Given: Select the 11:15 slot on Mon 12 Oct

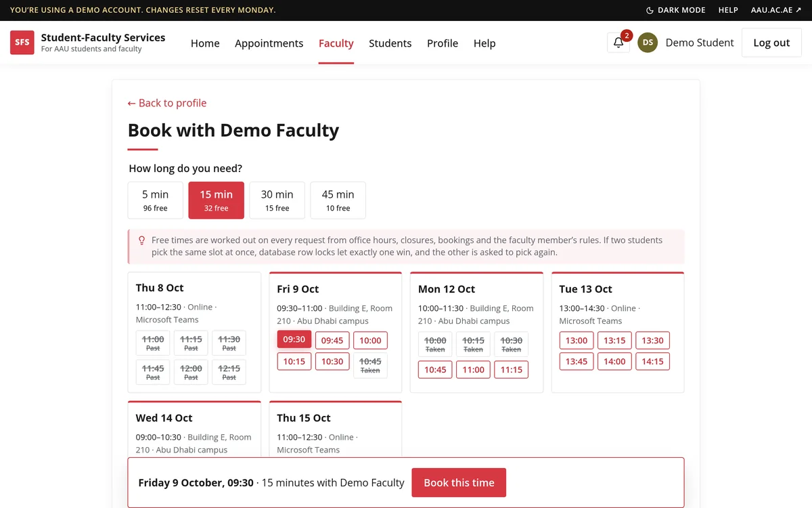Looking at the screenshot, I should (x=512, y=369).
